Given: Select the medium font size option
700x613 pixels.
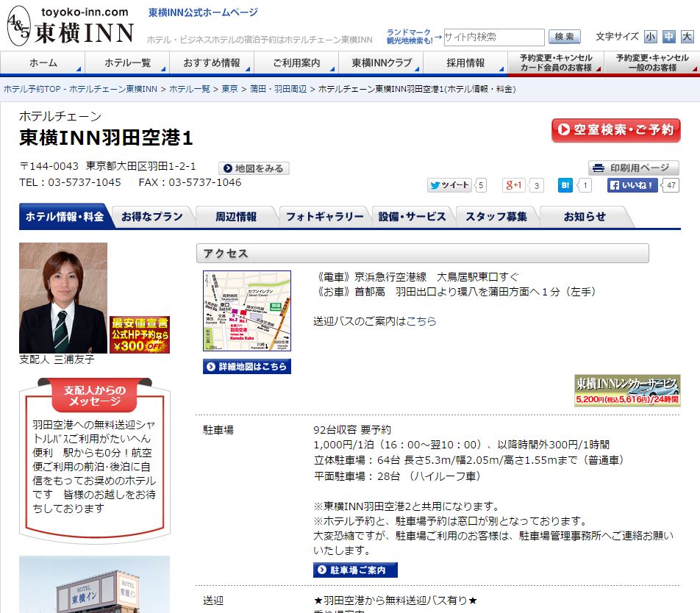Looking at the screenshot, I should tap(668, 36).
